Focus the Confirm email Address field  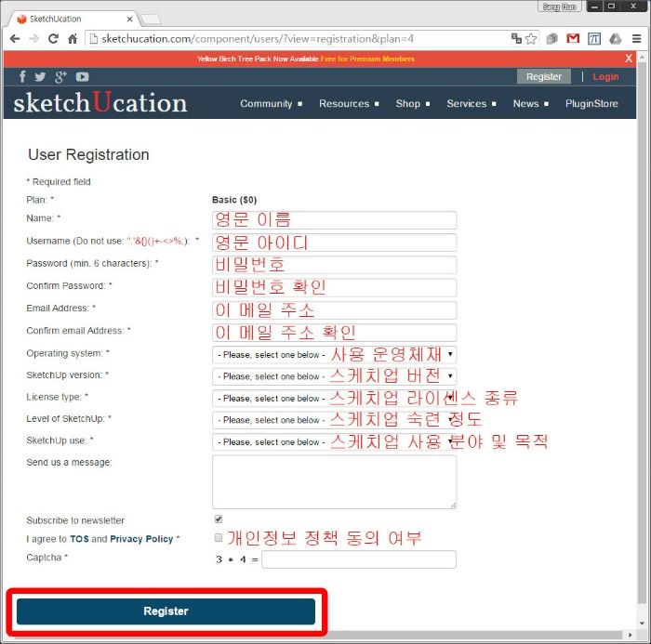pyautogui.click(x=334, y=332)
